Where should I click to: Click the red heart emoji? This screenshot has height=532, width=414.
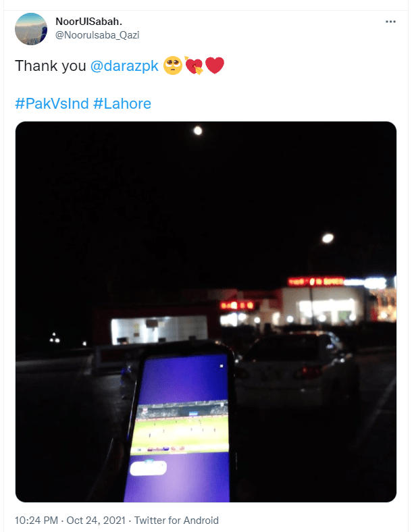[215, 65]
